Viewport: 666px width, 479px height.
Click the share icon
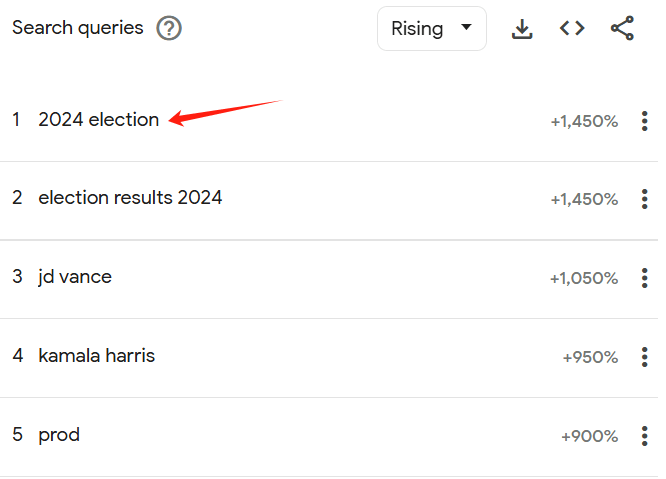(622, 28)
